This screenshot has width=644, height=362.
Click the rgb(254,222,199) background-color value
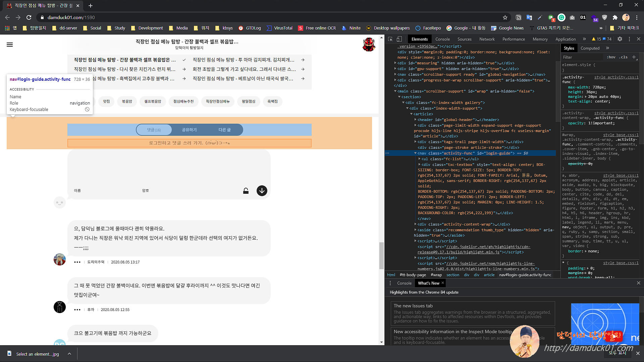(x=475, y=213)
